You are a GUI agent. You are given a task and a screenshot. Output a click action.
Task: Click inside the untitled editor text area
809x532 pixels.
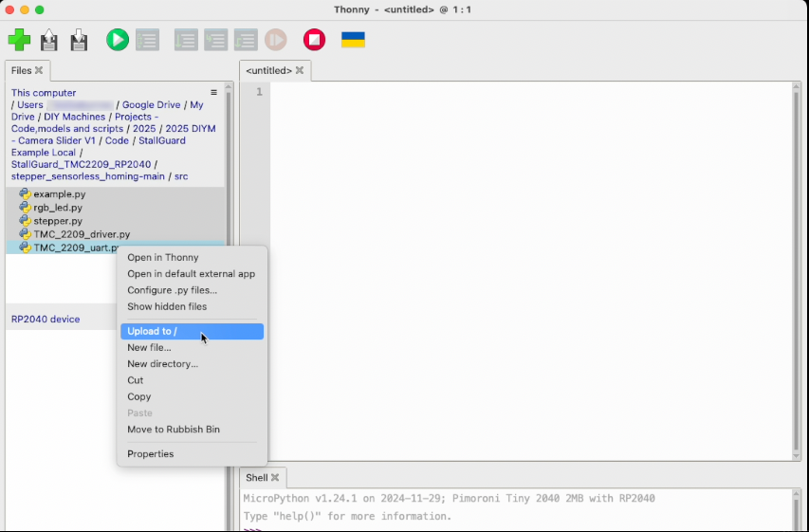point(531,266)
